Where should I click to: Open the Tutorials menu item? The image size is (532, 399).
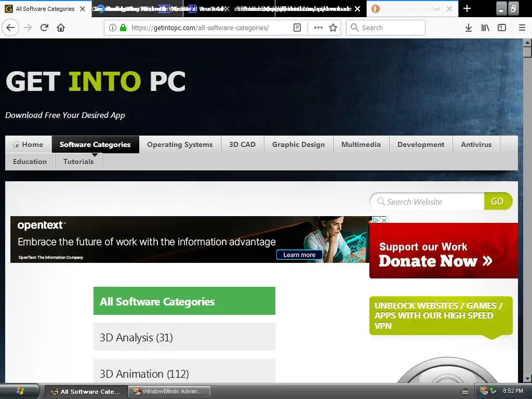click(78, 162)
